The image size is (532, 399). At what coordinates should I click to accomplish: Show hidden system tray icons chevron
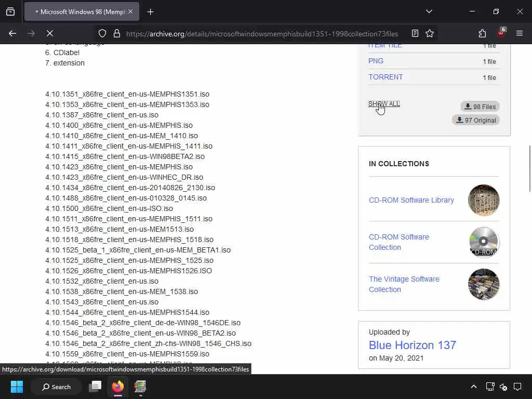point(474,387)
